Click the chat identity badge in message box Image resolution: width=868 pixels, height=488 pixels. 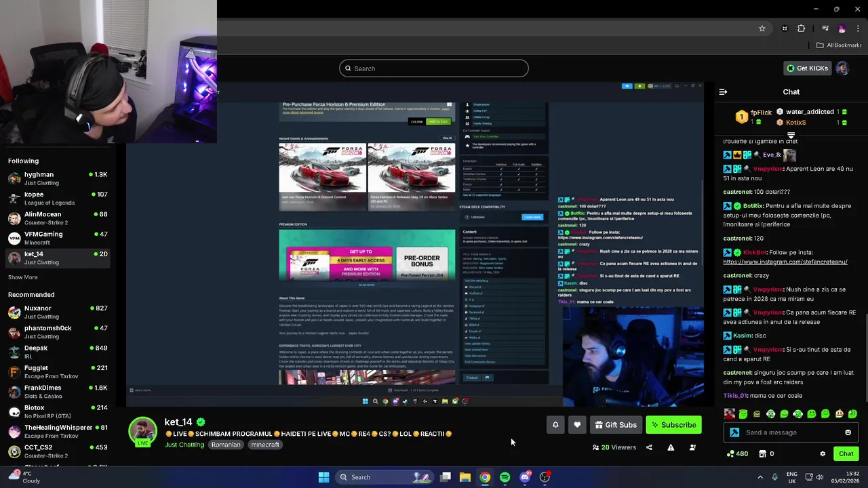pos(734,432)
